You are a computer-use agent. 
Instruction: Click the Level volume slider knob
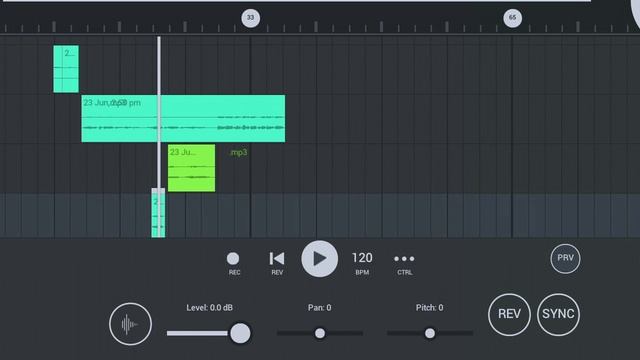(x=240, y=333)
